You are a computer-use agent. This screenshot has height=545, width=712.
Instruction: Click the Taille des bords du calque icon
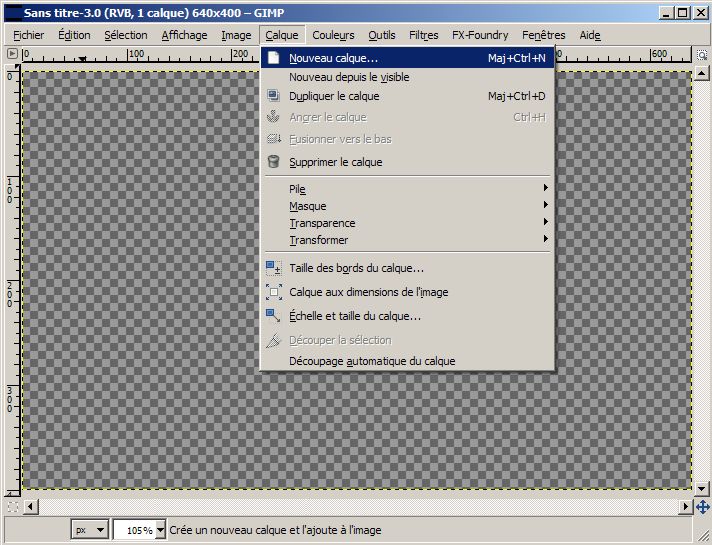click(273, 268)
